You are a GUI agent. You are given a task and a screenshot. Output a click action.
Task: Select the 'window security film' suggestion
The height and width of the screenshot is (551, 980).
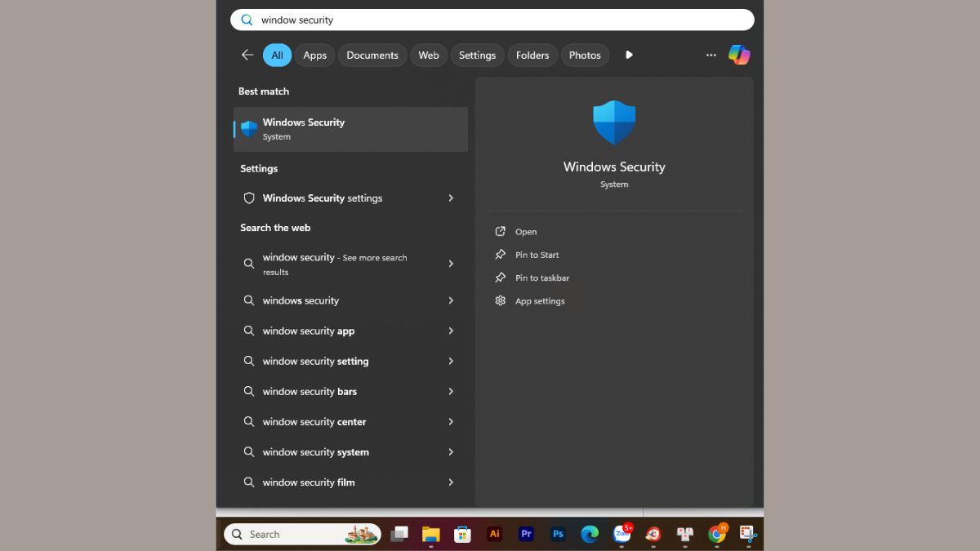[x=350, y=482]
